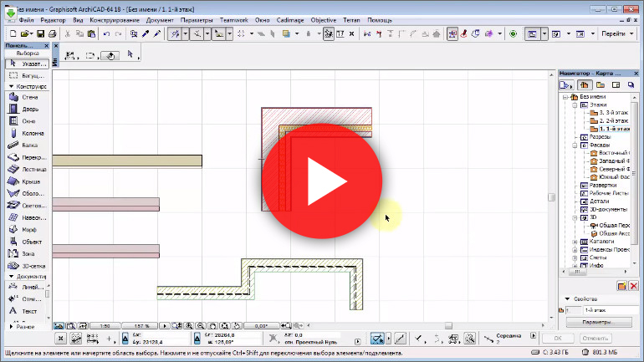Open the Параметры menu

coord(197,20)
